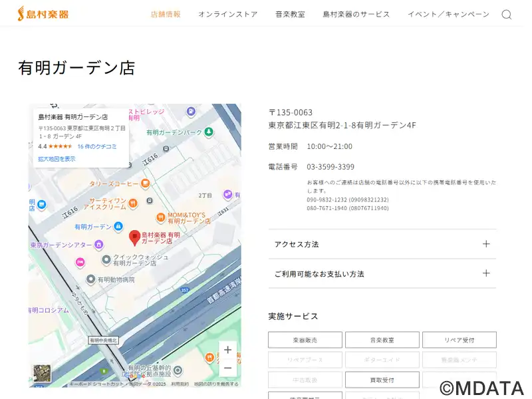Click the 買取受付 service button
This screenshot has width=532, height=399.
pyautogui.click(x=382, y=380)
